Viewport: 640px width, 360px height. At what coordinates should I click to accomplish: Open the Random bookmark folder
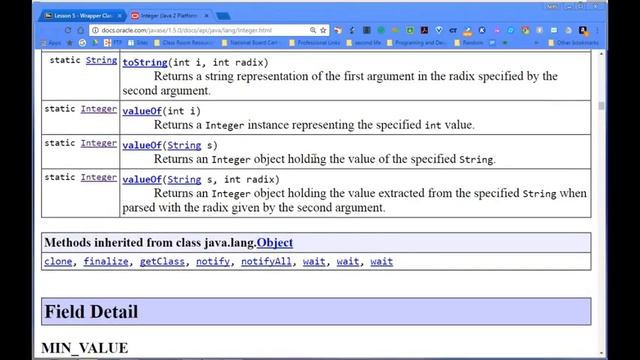click(469, 42)
